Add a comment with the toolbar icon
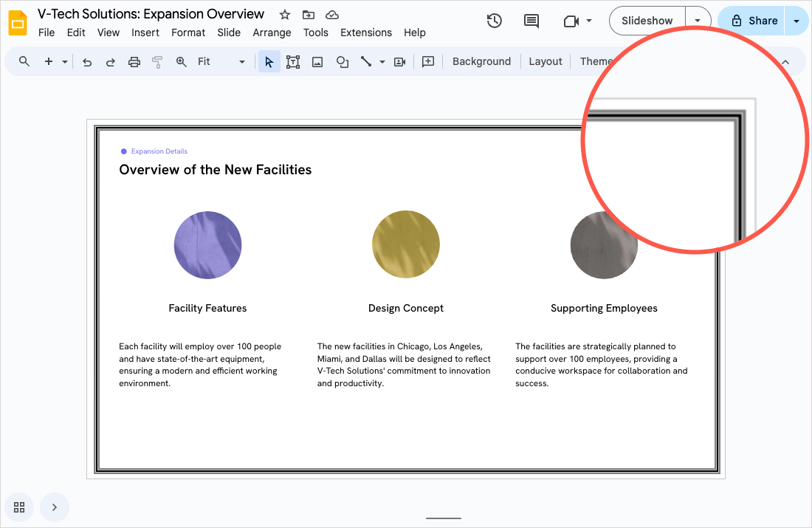 427,62
